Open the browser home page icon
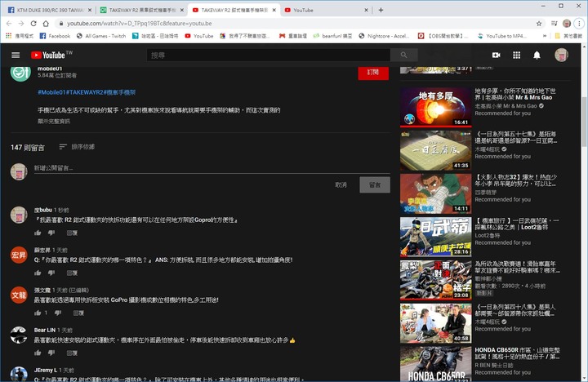 click(x=46, y=23)
